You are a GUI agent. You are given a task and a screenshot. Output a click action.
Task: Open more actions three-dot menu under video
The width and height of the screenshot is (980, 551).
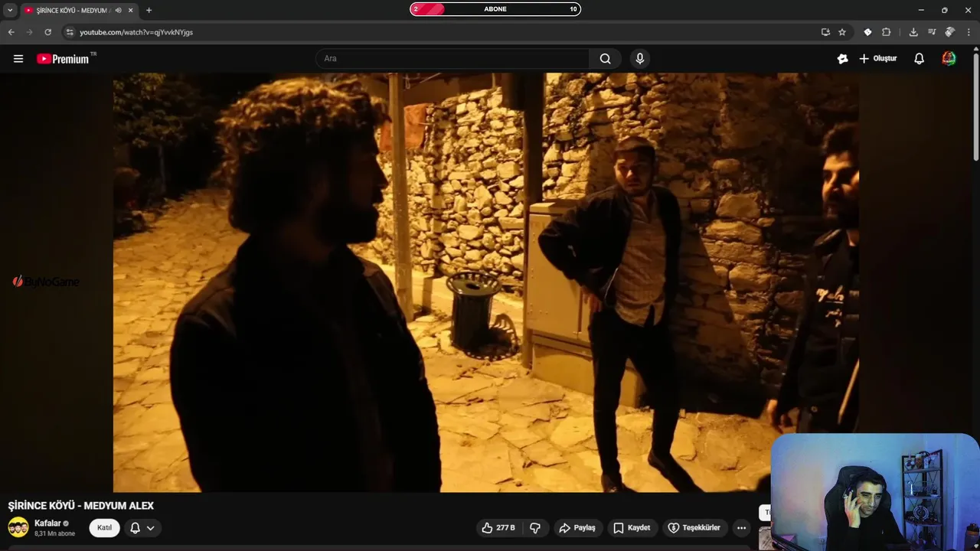741,528
